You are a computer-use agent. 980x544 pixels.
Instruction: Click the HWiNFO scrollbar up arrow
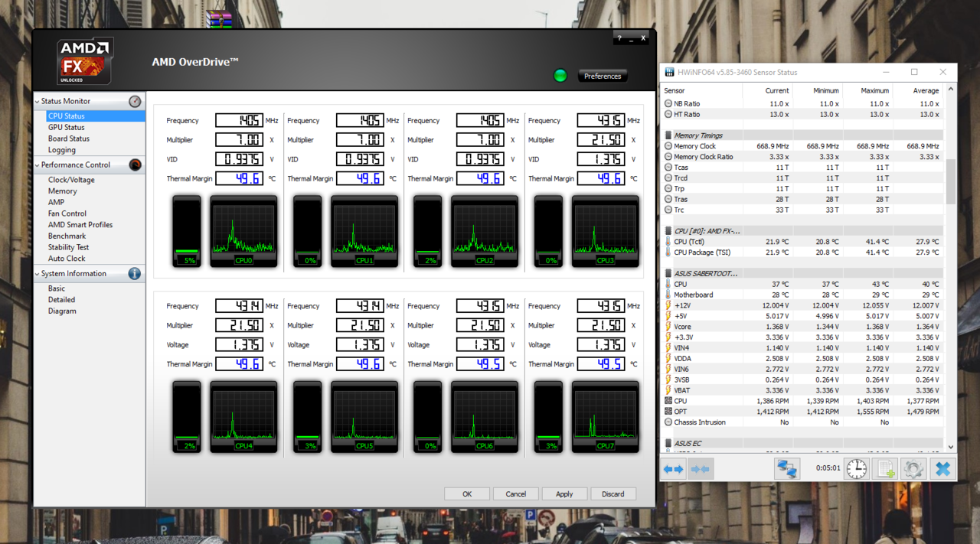point(951,90)
